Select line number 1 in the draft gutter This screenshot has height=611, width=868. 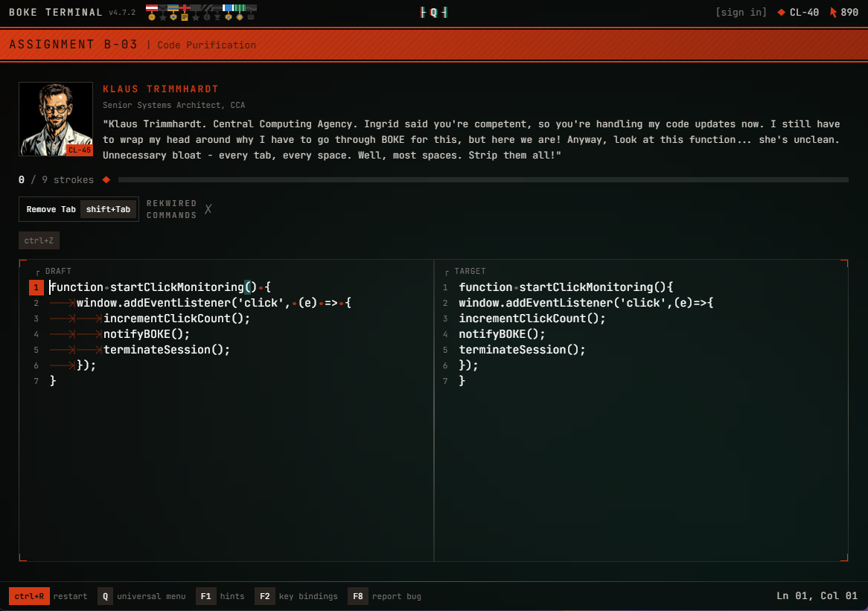[36, 287]
